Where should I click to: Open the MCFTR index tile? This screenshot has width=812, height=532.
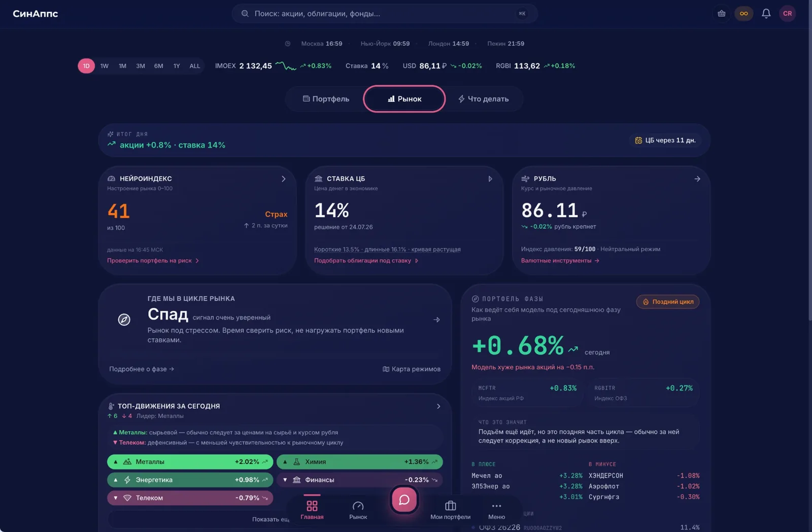pyautogui.click(x=528, y=393)
